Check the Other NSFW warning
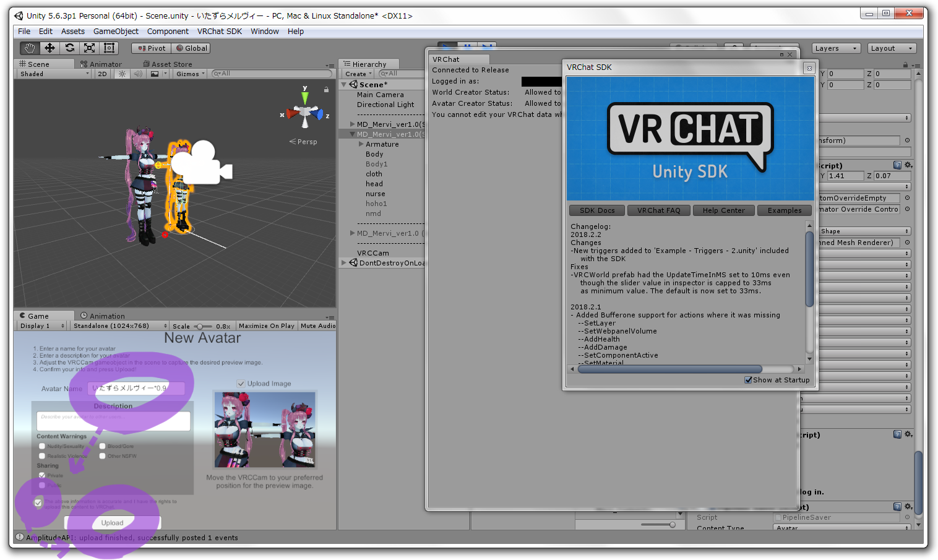938x560 pixels. coord(102,456)
